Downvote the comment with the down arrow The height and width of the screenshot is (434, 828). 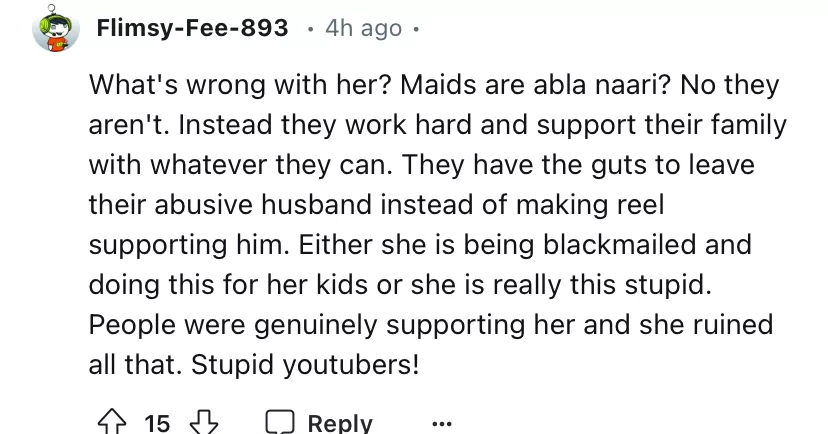click(204, 423)
